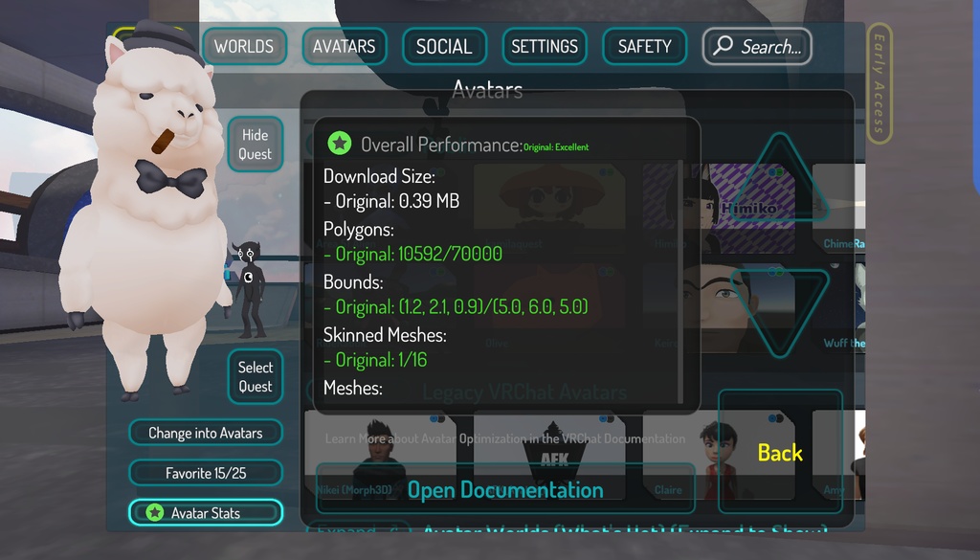Select the AFK avatar thumbnail

pos(549,455)
